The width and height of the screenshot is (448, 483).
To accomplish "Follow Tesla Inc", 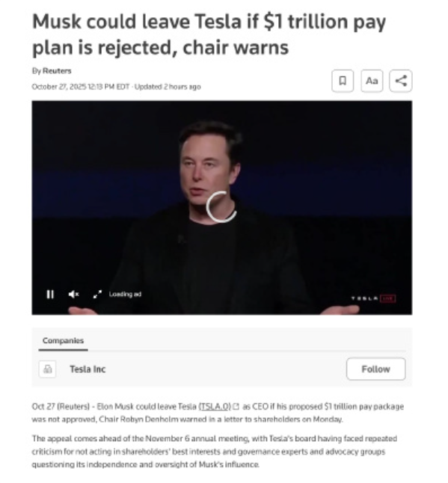I will 376,369.
